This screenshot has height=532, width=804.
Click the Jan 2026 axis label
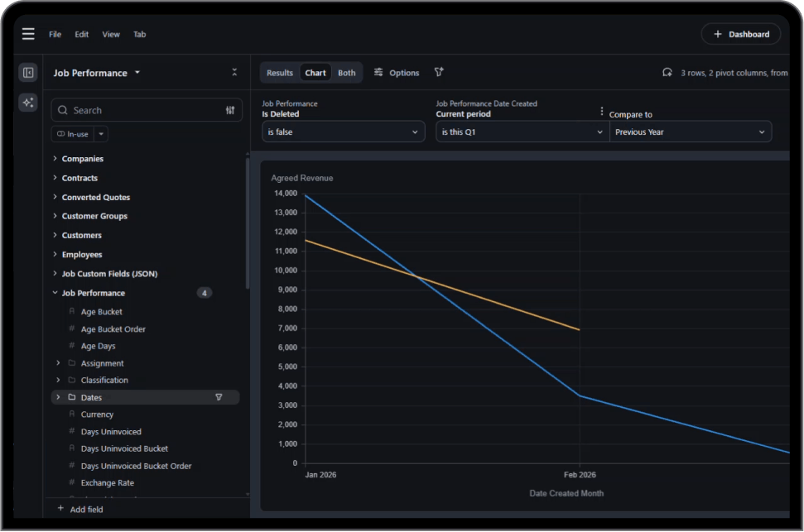[320, 475]
